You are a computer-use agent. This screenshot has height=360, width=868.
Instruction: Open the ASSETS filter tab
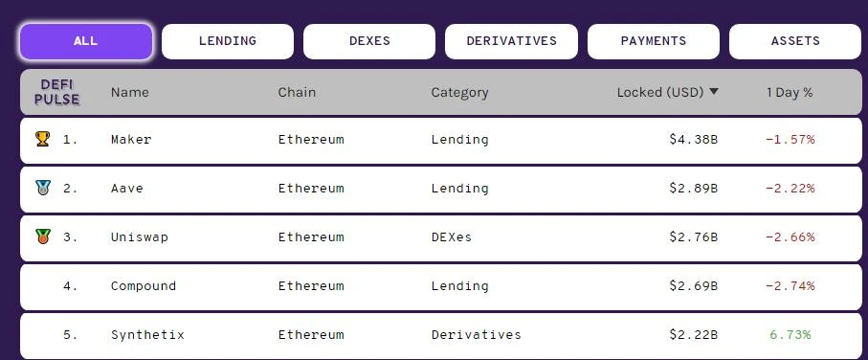(795, 41)
